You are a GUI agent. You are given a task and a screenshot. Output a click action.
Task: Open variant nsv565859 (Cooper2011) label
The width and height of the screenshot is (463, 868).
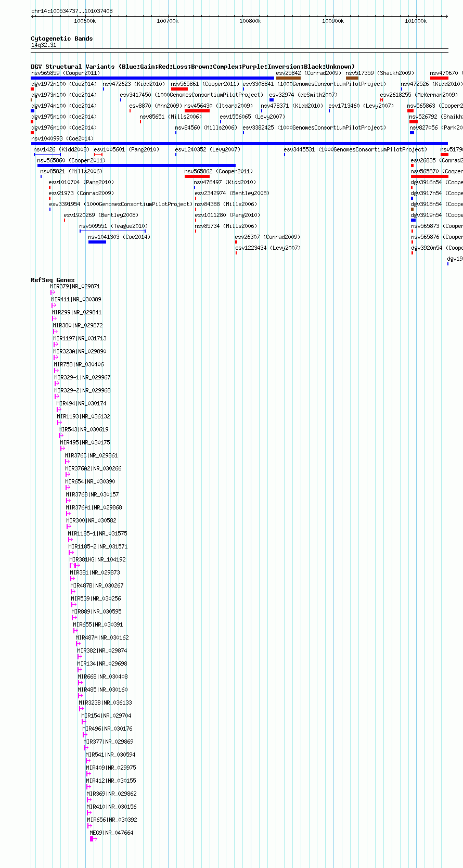click(x=66, y=73)
